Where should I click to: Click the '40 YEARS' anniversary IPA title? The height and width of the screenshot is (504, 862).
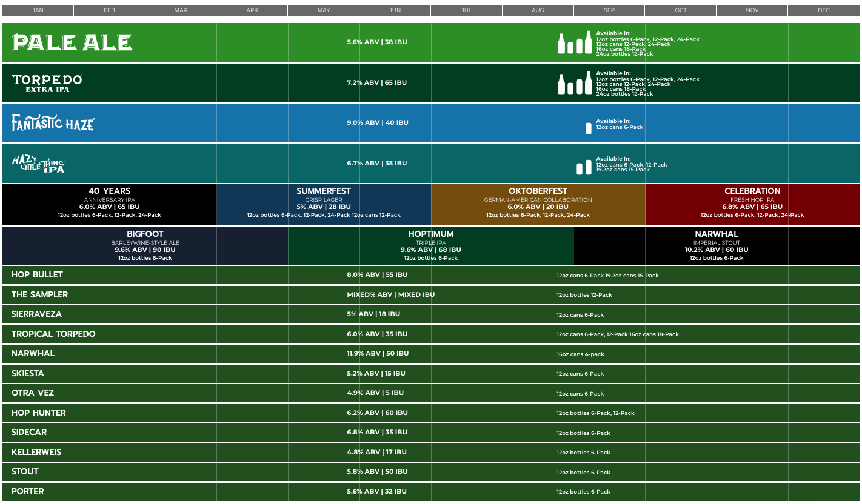coord(110,191)
